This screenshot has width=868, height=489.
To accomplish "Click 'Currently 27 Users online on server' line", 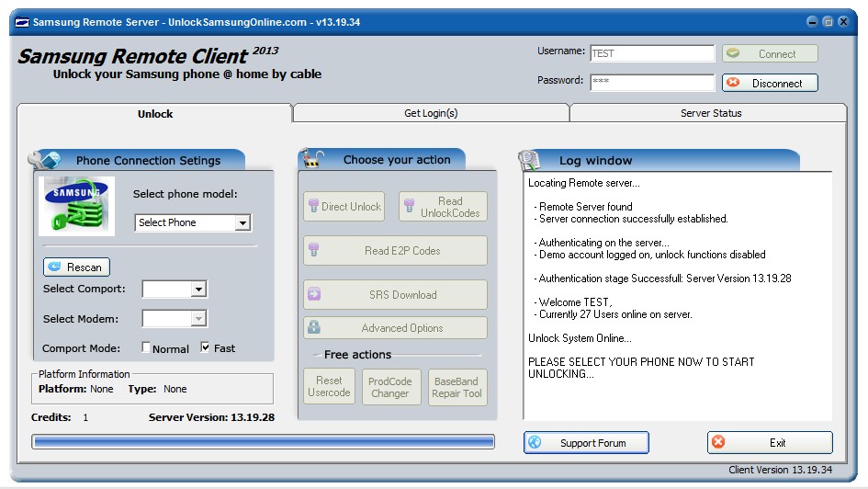I will tap(614, 314).
